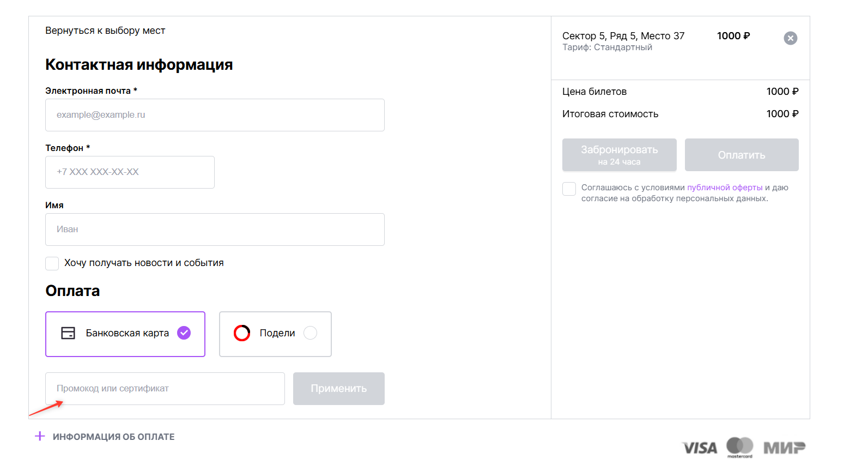868x465 pixels.
Task: Click the МИР payment logo
Action: pyautogui.click(x=784, y=448)
